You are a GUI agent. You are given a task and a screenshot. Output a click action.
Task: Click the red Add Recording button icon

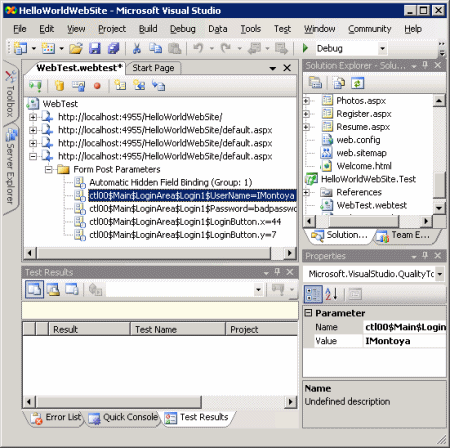[97, 86]
